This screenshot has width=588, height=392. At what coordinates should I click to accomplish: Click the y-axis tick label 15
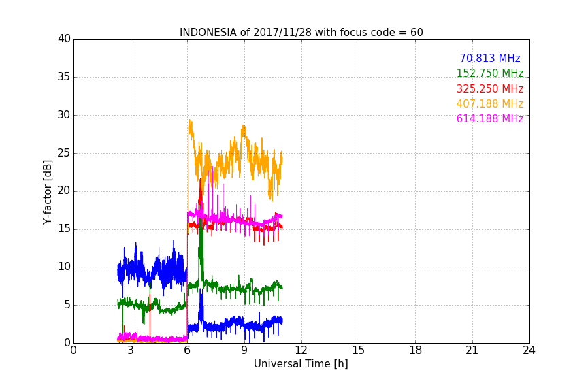pyautogui.click(x=64, y=229)
